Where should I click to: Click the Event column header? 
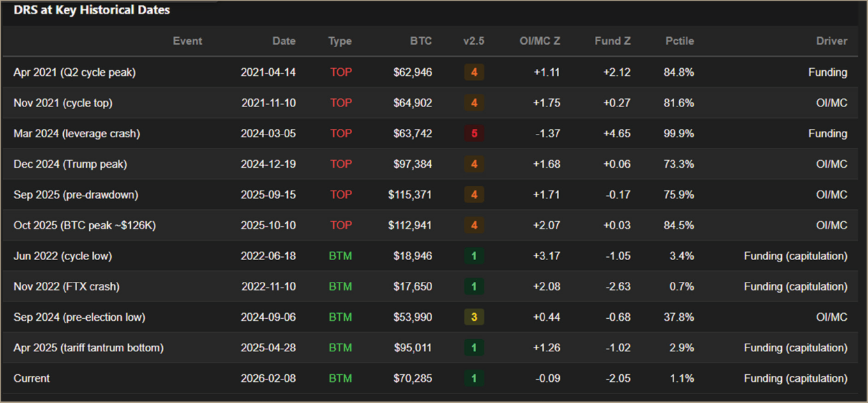(187, 41)
